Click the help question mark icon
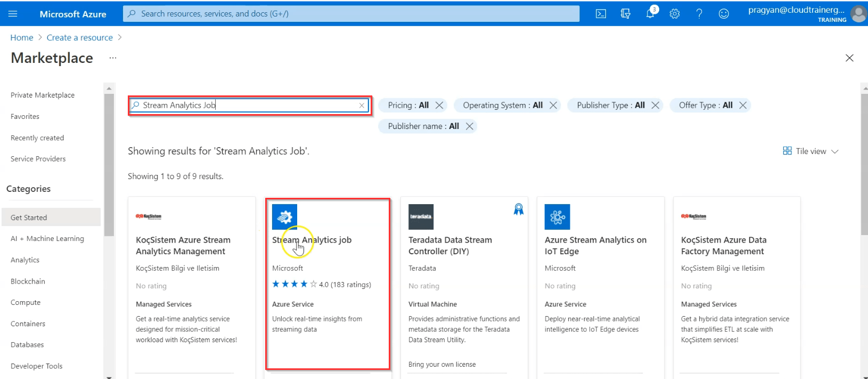Image resolution: width=868 pixels, height=379 pixels. (699, 14)
